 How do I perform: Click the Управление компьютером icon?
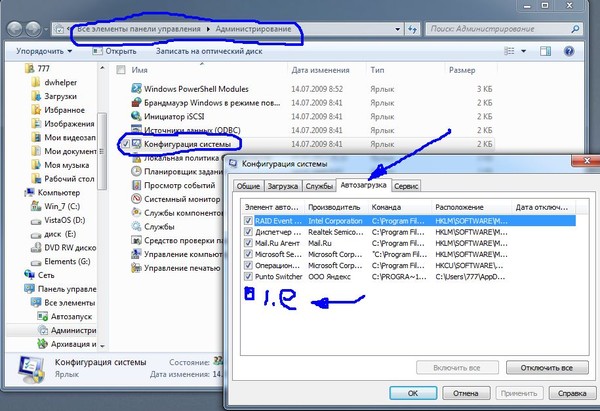point(136,254)
